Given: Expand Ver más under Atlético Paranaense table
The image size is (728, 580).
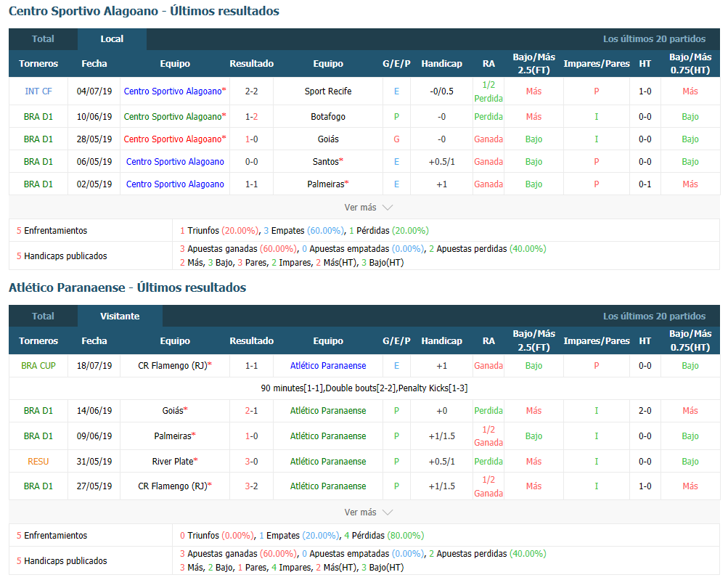Looking at the screenshot, I should [368, 512].
